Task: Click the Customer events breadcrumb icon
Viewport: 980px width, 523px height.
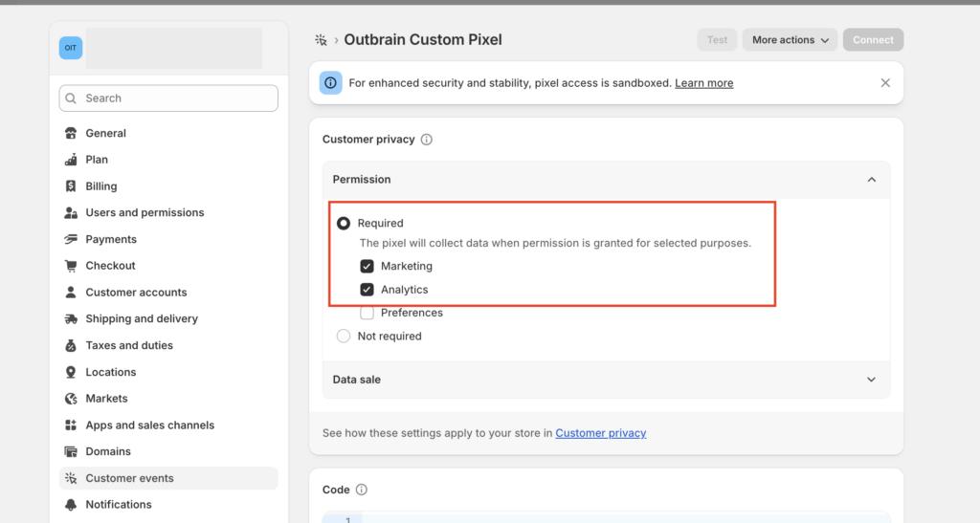Action: coord(321,40)
